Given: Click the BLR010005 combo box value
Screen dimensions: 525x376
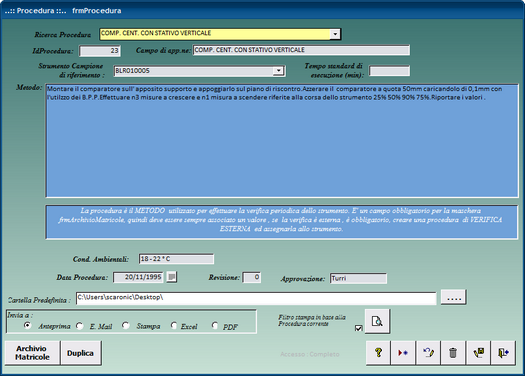Looking at the screenshot, I should point(194,71).
